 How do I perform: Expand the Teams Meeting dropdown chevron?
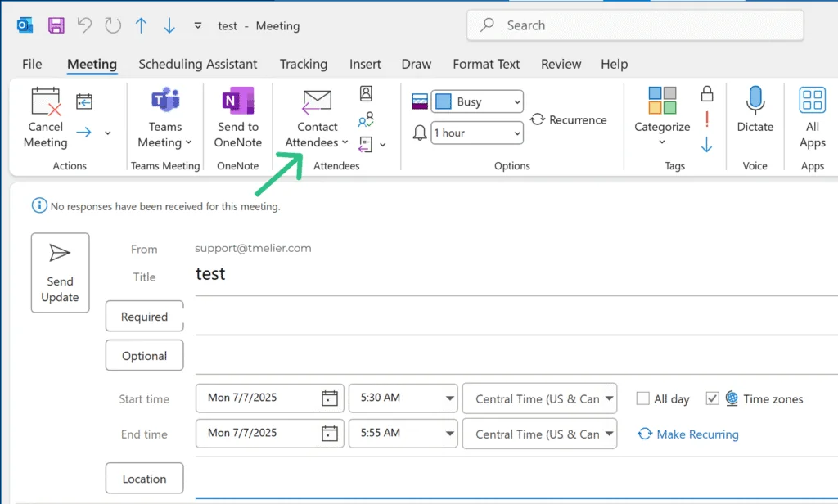point(189,142)
